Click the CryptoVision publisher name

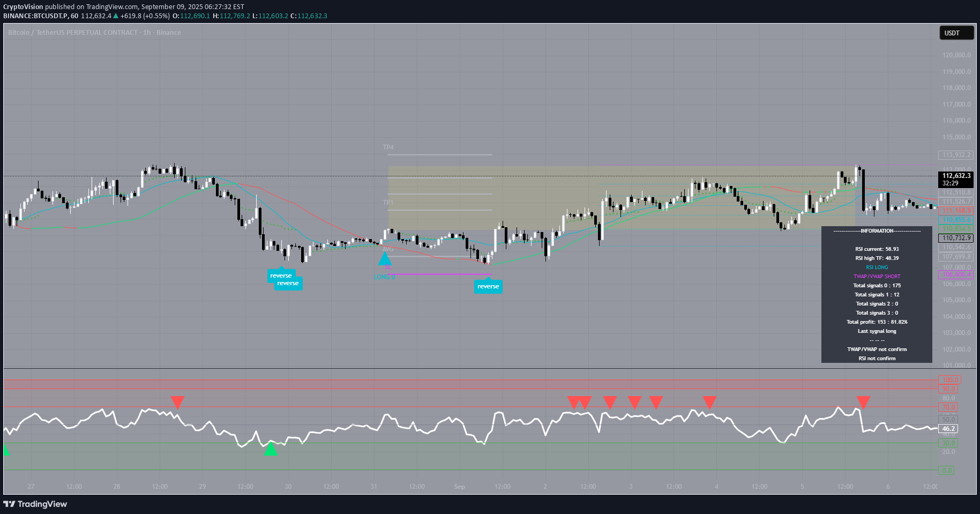[23, 7]
